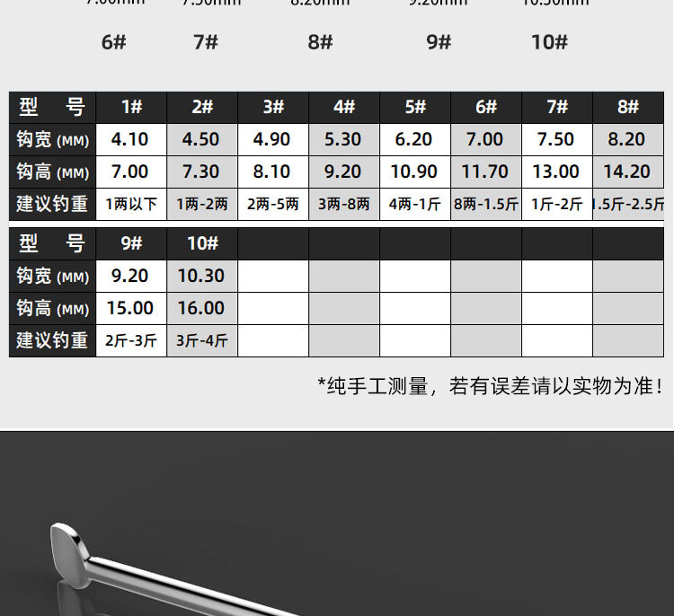Click the 8# size label above the table
The width and height of the screenshot is (674, 616).
(320, 42)
